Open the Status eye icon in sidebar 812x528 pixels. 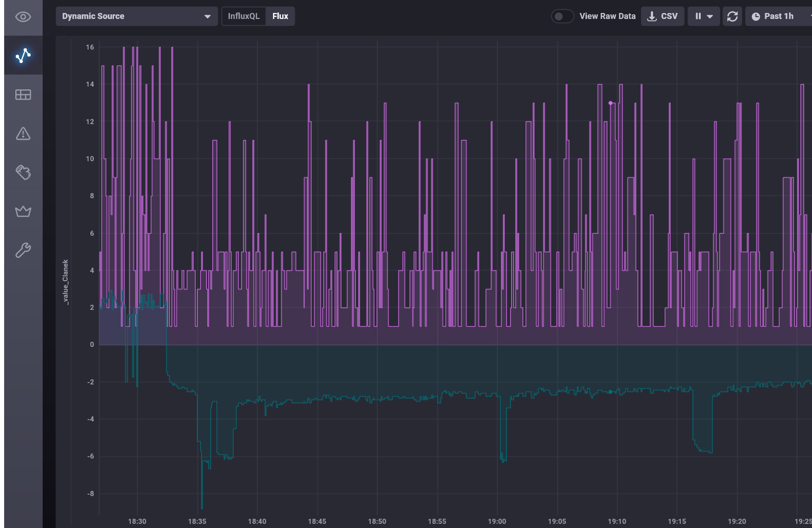pyautogui.click(x=23, y=17)
